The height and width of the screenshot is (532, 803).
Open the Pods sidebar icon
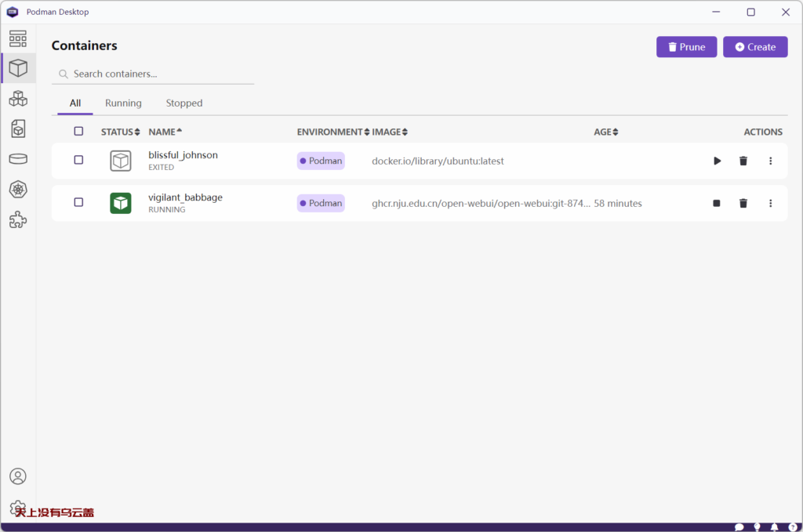18,98
